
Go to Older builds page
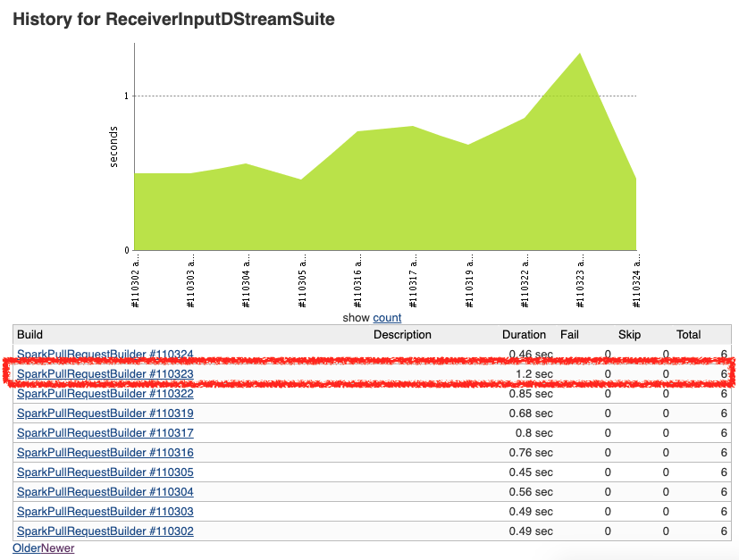[x=27, y=548]
